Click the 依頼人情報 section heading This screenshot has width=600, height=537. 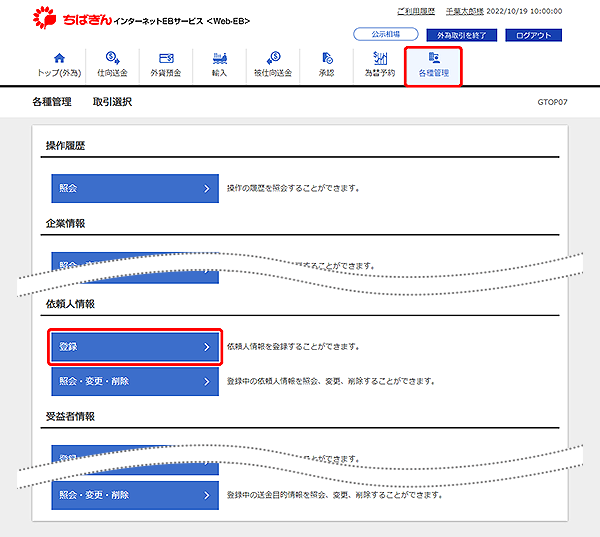coord(70,304)
